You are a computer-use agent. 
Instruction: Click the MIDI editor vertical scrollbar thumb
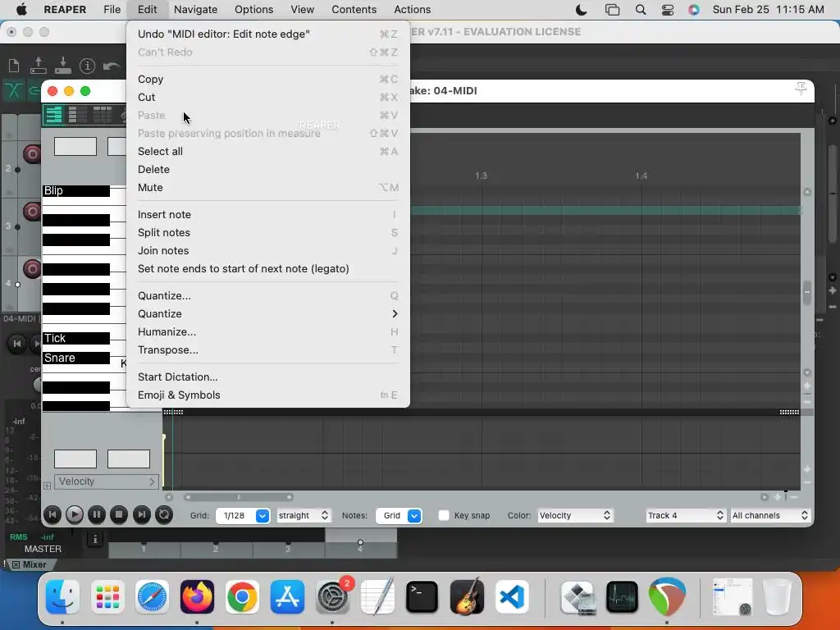click(807, 293)
